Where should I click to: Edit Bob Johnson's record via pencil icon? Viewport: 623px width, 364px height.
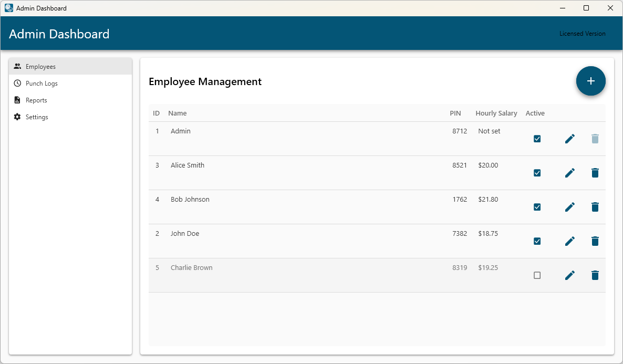click(x=569, y=207)
